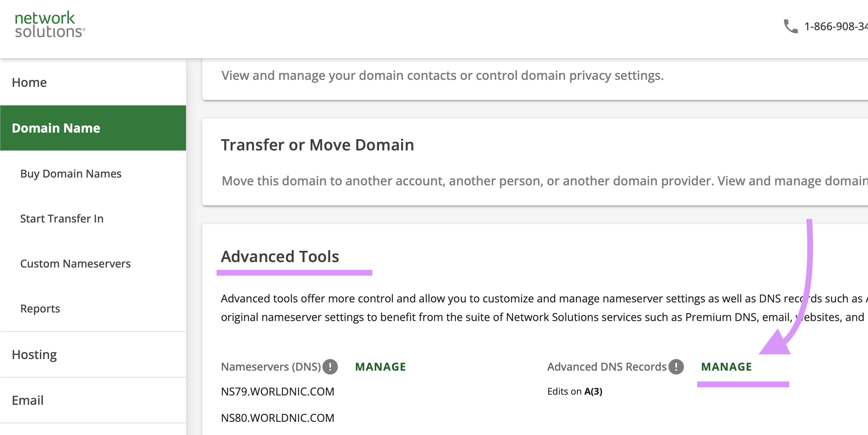Image resolution: width=868 pixels, height=435 pixels.
Task: Open Buy Domain Names submenu item
Action: point(71,174)
